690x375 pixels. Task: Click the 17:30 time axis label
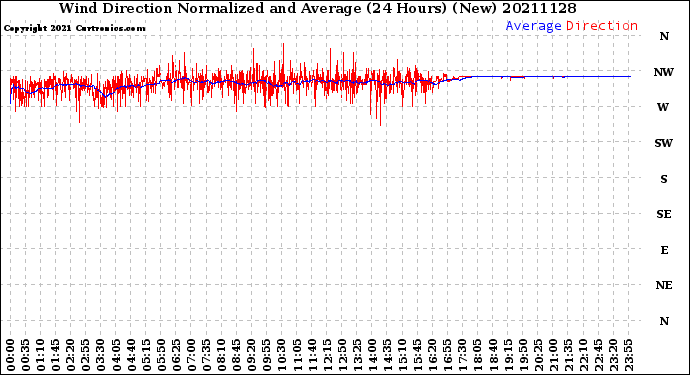point(462,356)
